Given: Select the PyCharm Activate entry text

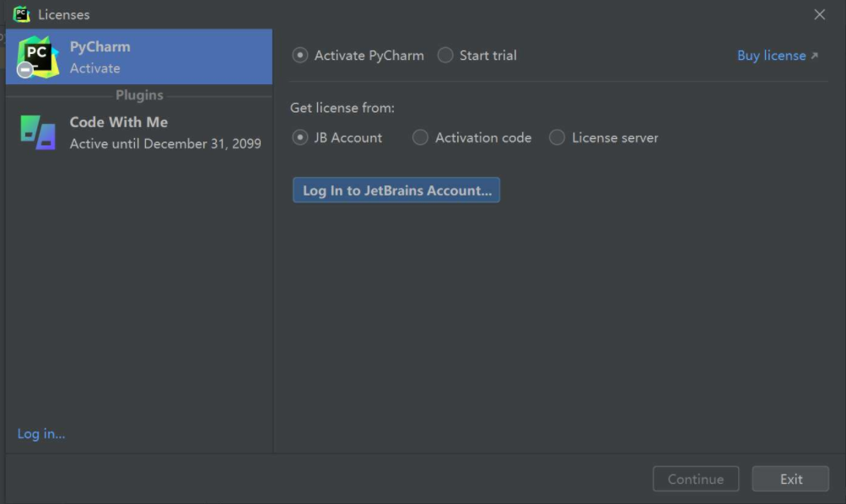Looking at the screenshot, I should [139, 56].
